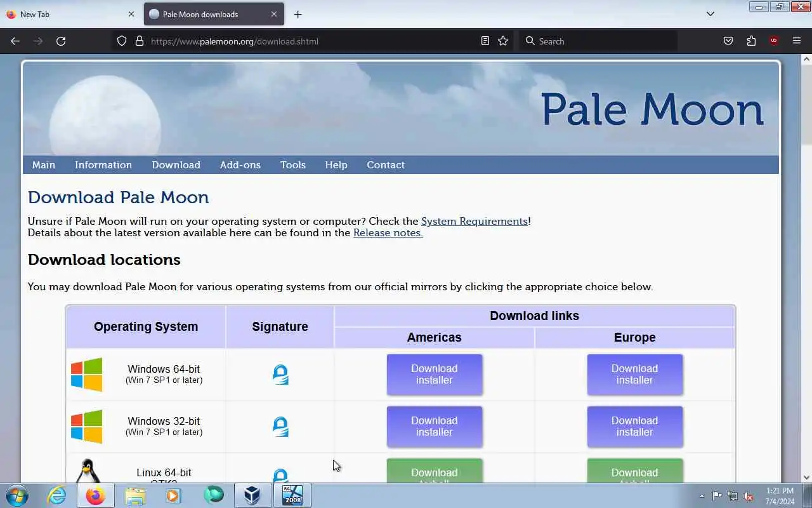
Task: Click the scrollbar up arrow
Action: (x=806, y=60)
